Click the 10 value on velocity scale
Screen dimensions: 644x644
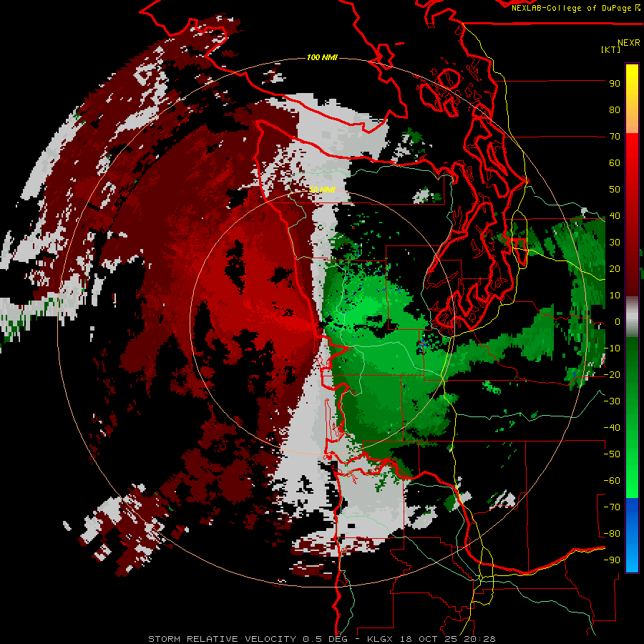pyautogui.click(x=615, y=296)
